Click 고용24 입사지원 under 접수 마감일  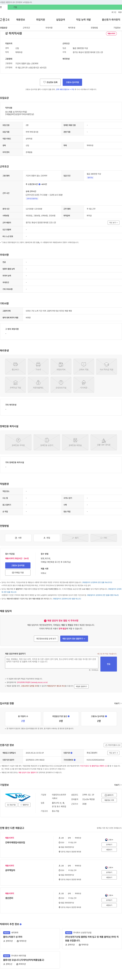point(18,565)
